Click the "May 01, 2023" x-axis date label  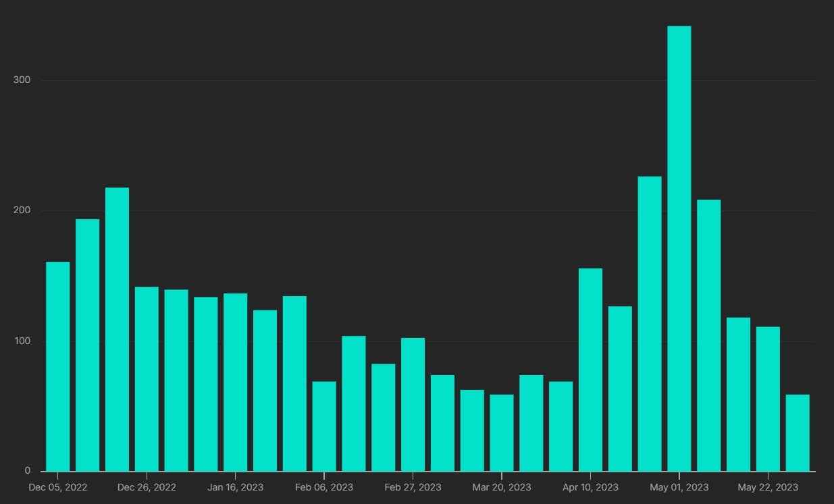click(x=679, y=487)
